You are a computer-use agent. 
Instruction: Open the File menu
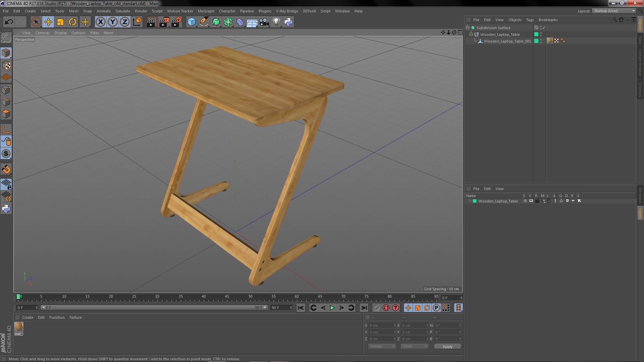tap(6, 11)
